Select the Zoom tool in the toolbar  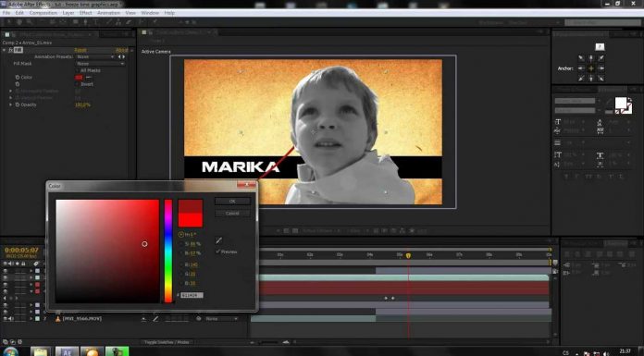point(30,22)
